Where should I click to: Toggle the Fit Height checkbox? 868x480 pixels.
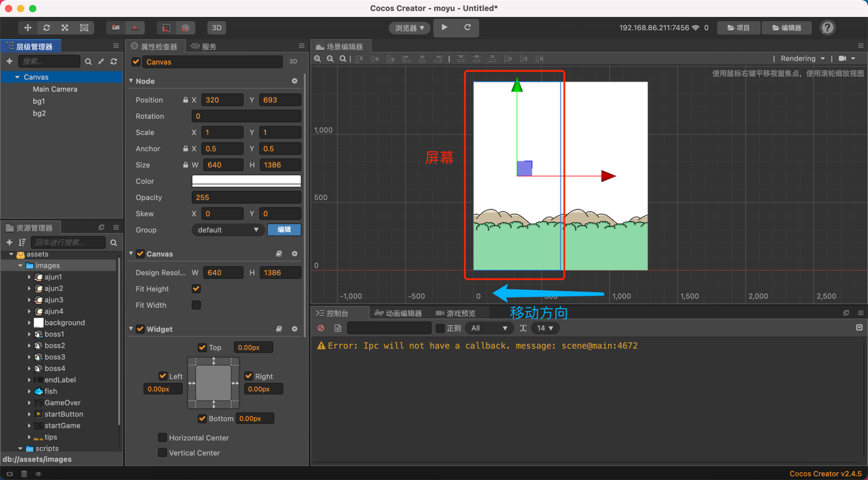tap(196, 289)
